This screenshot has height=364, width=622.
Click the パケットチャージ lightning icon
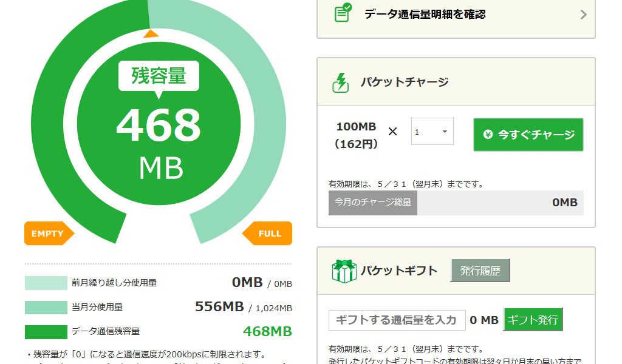coord(340,83)
